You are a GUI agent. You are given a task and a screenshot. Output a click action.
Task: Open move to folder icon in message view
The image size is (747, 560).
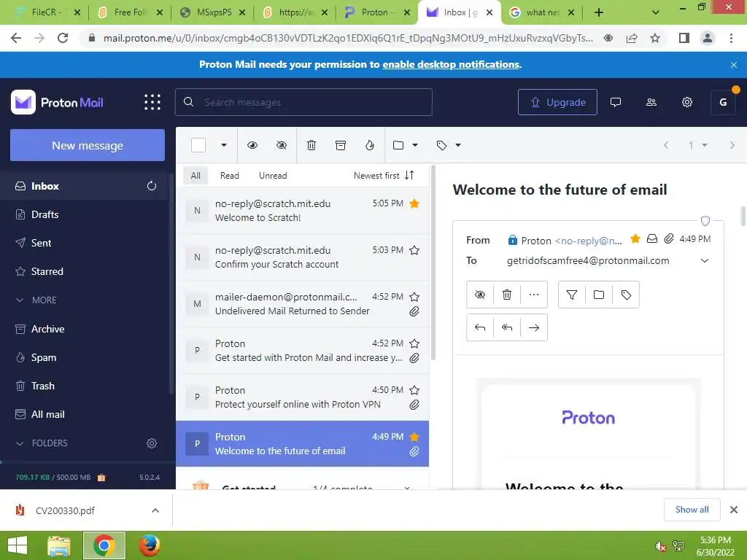click(599, 295)
